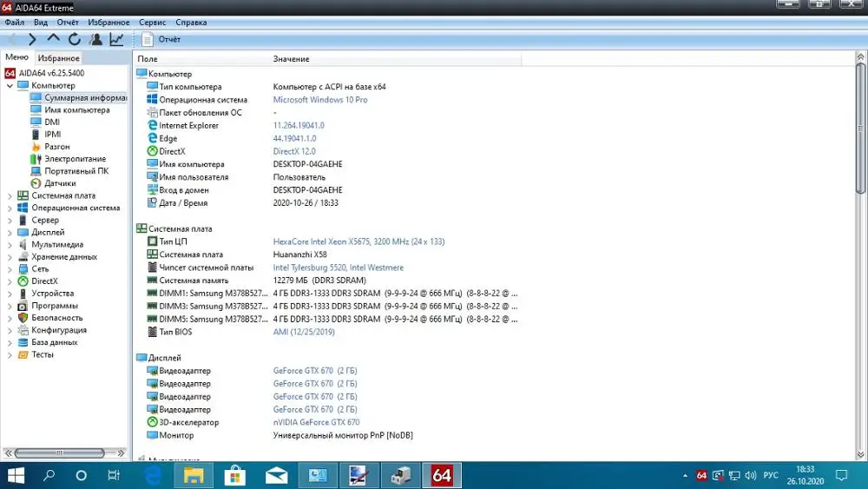Open the Mail app from the taskbar
Image resolution: width=868 pixels, height=489 pixels.
click(276, 475)
